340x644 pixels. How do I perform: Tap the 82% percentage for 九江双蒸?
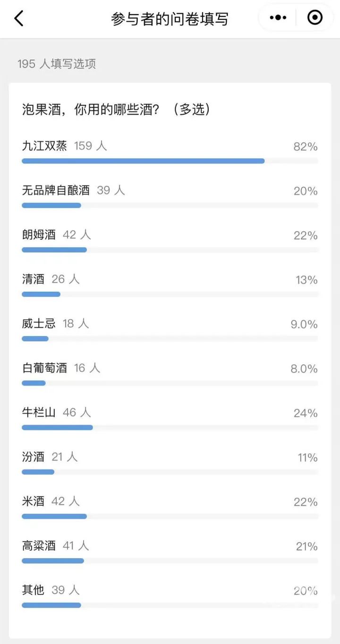(x=305, y=147)
